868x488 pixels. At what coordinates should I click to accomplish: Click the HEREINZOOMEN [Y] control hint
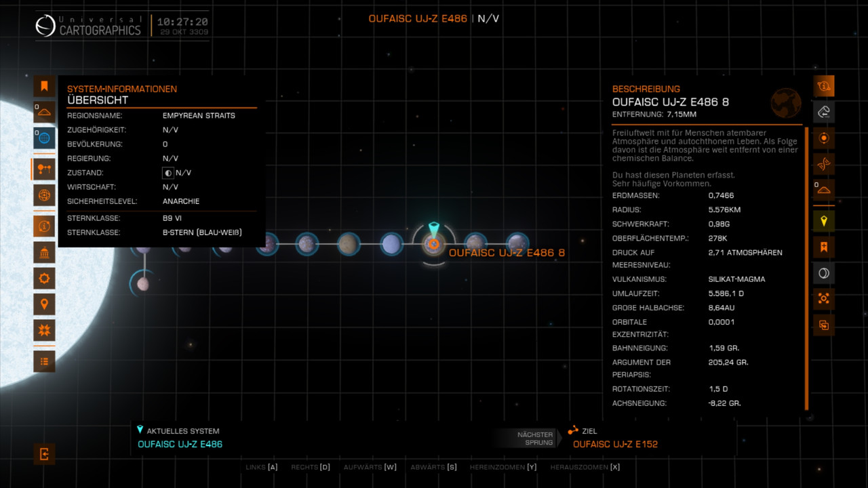[503, 467]
